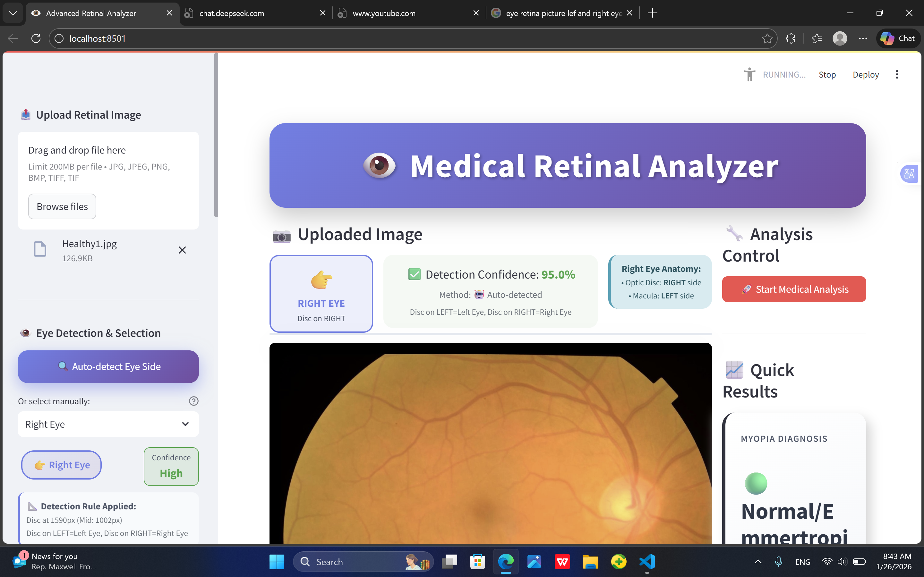924x577 pixels.
Task: Expand hidden system tray icons chevron
Action: click(758, 562)
